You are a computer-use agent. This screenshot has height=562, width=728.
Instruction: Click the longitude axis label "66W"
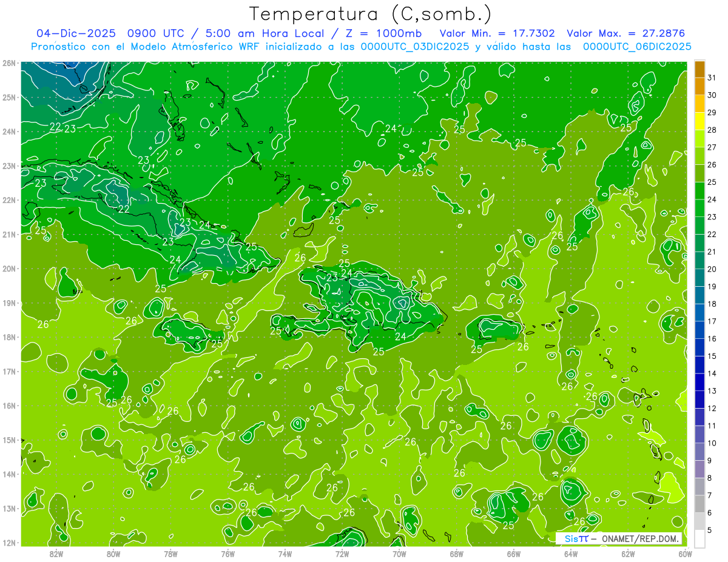coord(514,553)
